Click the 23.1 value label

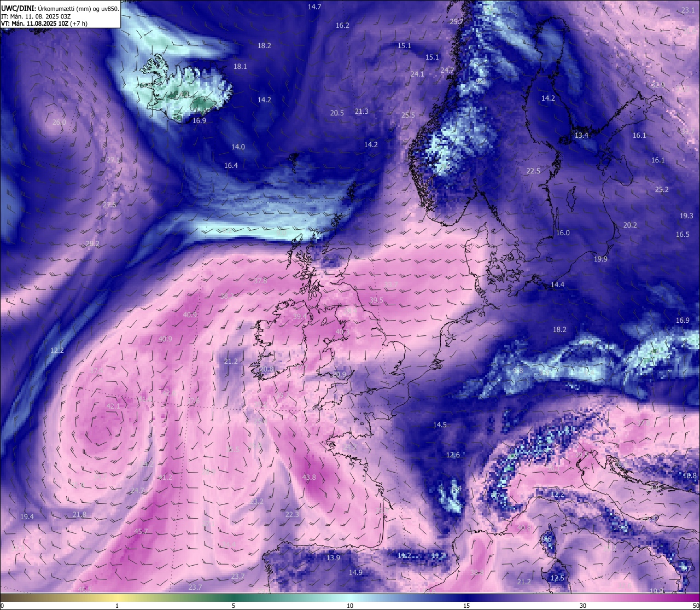pos(688,10)
